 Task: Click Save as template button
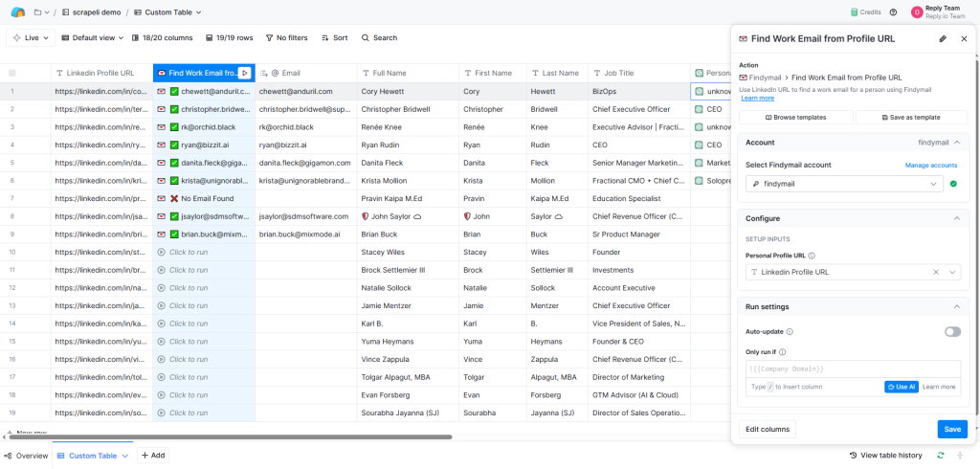(x=911, y=118)
